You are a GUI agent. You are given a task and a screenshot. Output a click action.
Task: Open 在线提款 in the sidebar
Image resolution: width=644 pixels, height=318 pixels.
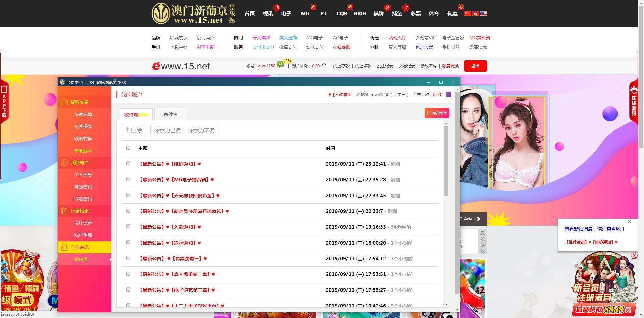click(83, 126)
